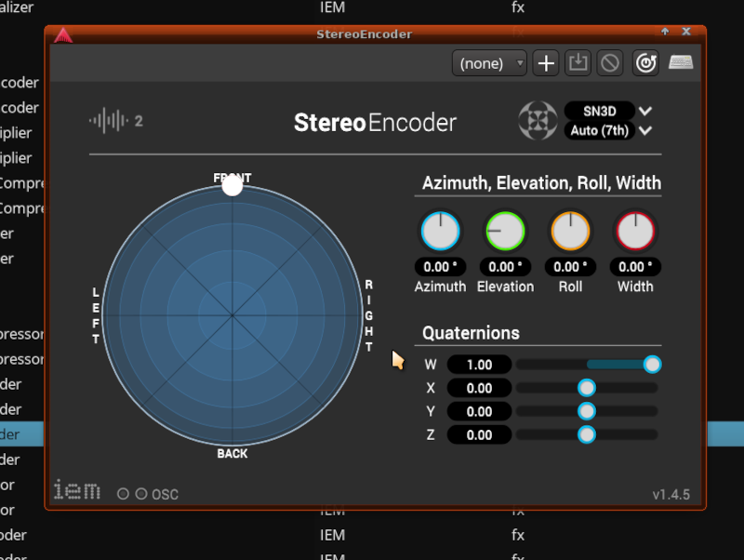Click the Ambisonics sphere logo icon
The width and height of the screenshot is (744, 560).
(x=538, y=121)
